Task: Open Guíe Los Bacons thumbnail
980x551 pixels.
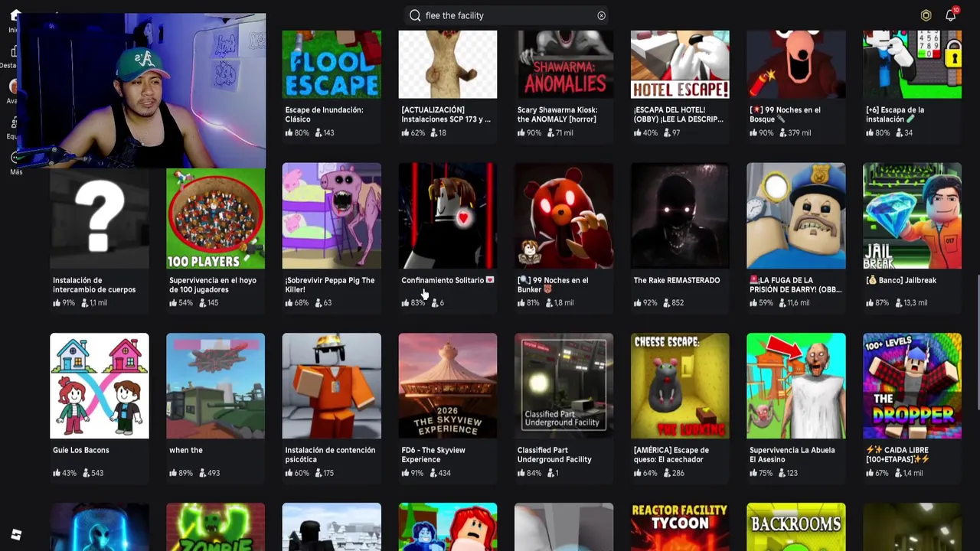Action: pos(100,386)
